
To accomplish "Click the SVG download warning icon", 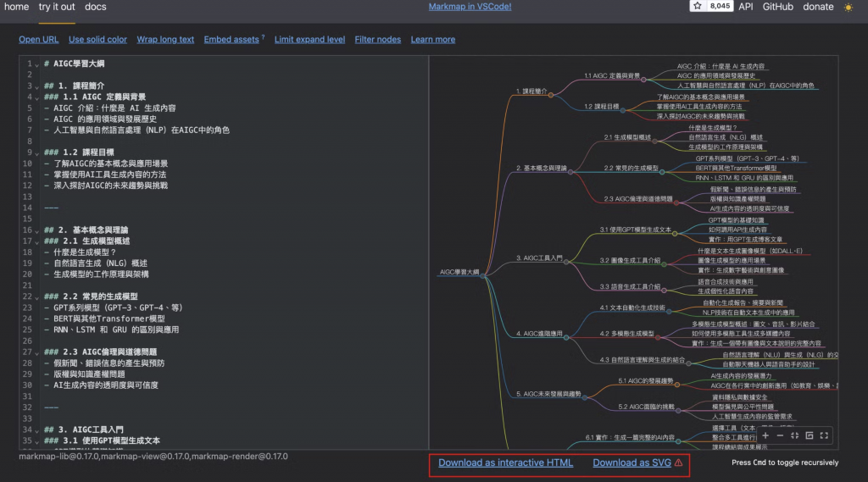I will [679, 463].
